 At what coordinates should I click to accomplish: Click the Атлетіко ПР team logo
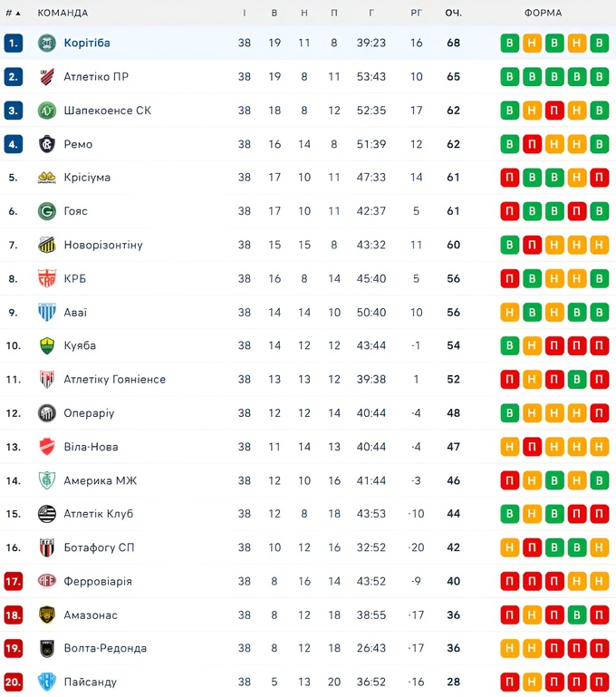pyautogui.click(x=47, y=77)
